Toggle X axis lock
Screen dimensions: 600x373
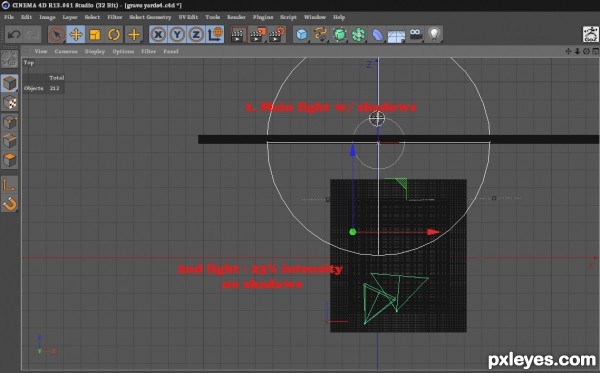(x=158, y=35)
